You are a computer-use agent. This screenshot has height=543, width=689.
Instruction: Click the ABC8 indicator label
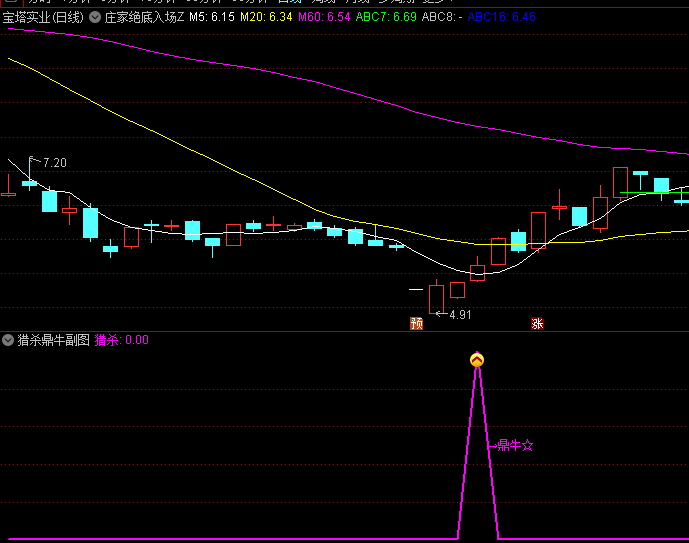tap(440, 17)
